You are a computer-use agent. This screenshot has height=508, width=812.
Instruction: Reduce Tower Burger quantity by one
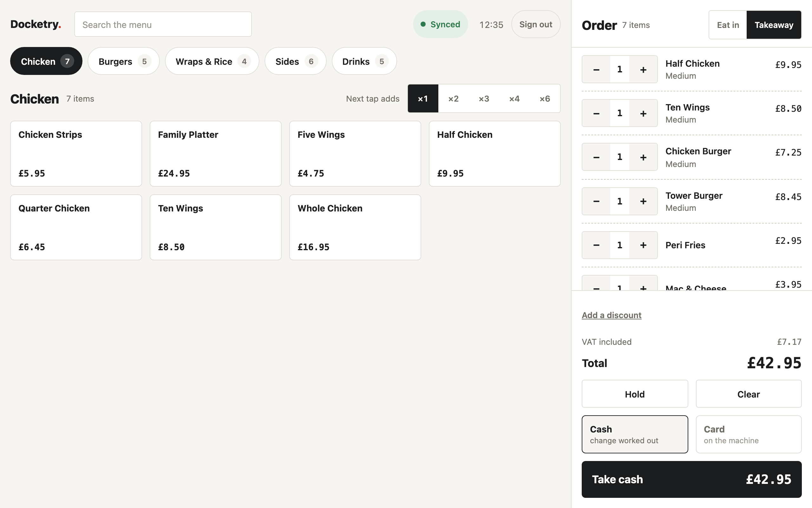pyautogui.click(x=596, y=201)
